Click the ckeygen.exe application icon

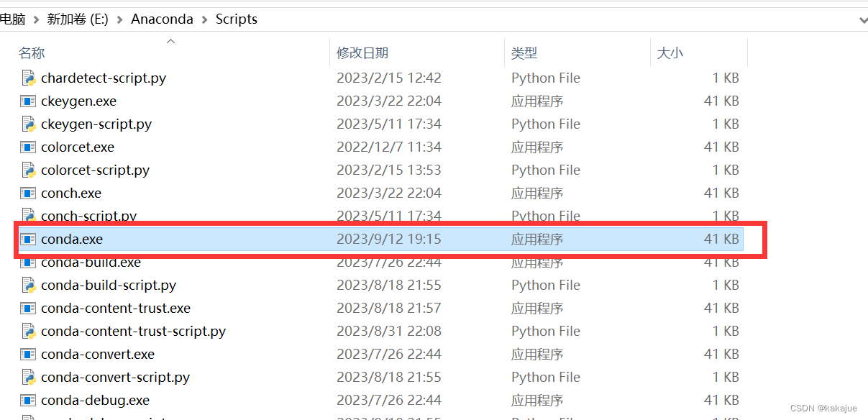tap(29, 101)
